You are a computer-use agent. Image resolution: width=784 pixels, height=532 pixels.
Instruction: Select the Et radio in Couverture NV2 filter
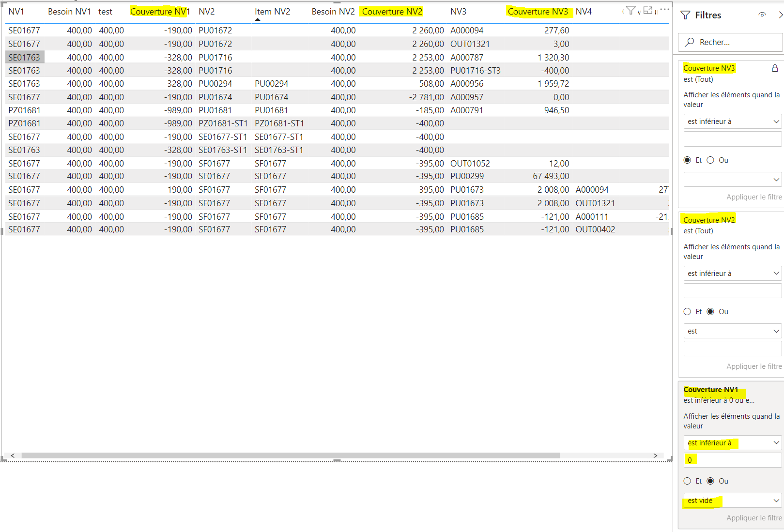tap(687, 312)
